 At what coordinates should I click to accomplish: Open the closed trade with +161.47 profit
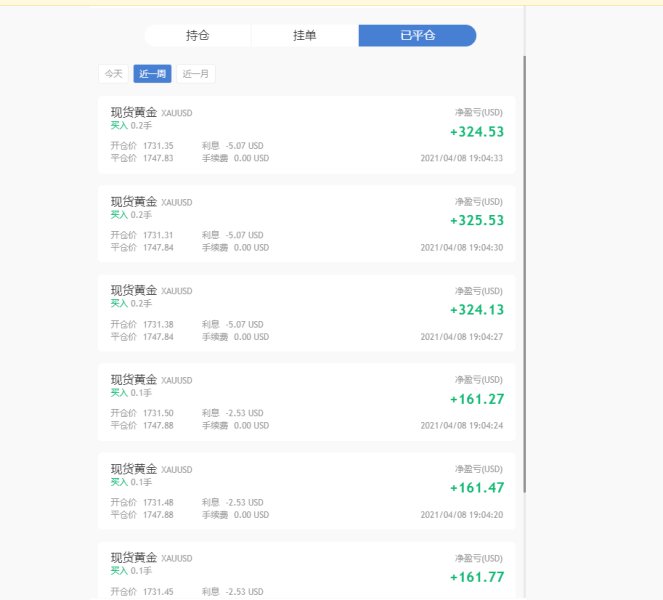[x=307, y=491]
